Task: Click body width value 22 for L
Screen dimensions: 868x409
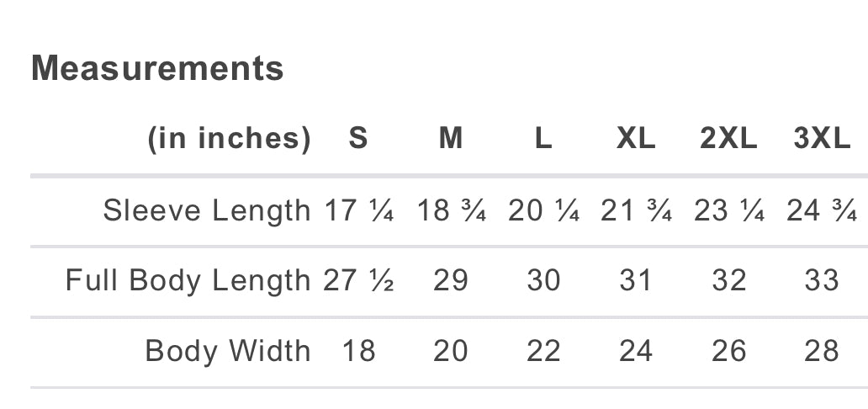Action: (543, 351)
